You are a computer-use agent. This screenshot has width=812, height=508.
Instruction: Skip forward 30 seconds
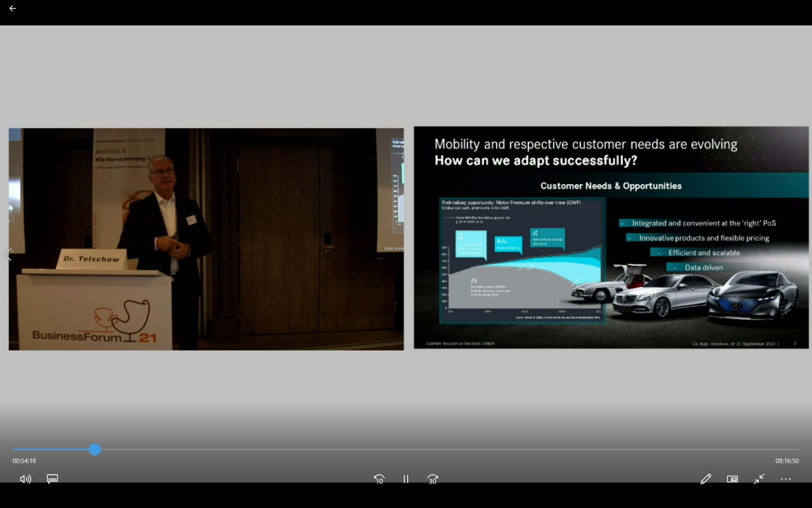point(432,479)
